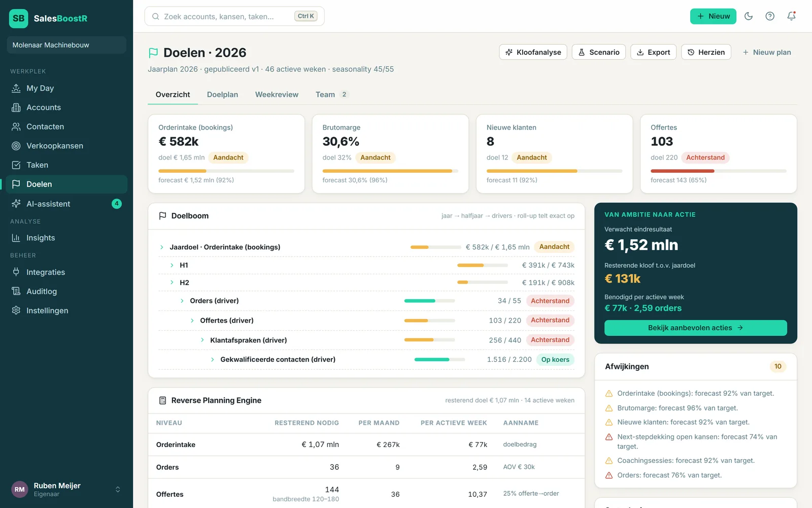812x508 pixels.
Task: Expand the H1 goal row
Action: (172, 265)
